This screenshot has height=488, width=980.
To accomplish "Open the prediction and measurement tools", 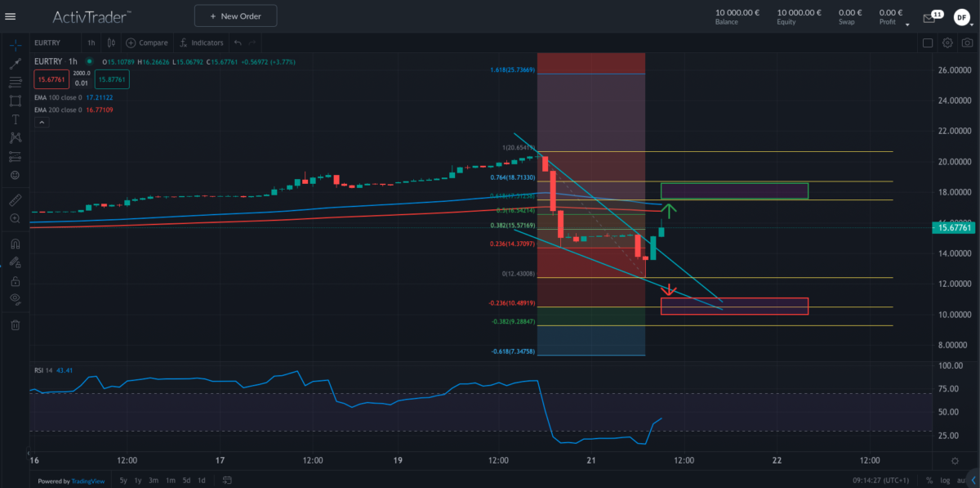I will click(15, 157).
